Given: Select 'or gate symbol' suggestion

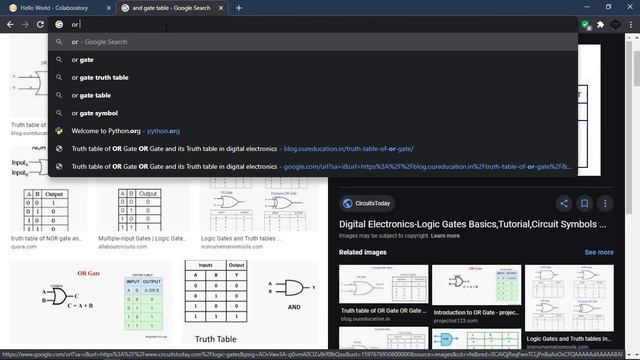Looking at the screenshot, I should (x=313, y=113).
